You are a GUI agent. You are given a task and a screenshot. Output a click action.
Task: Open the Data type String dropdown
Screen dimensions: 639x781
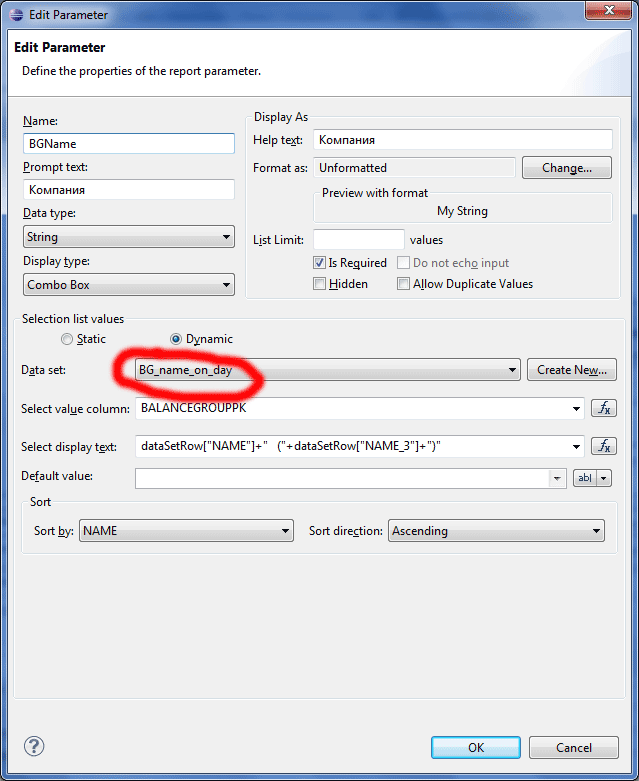pyautogui.click(x=129, y=237)
